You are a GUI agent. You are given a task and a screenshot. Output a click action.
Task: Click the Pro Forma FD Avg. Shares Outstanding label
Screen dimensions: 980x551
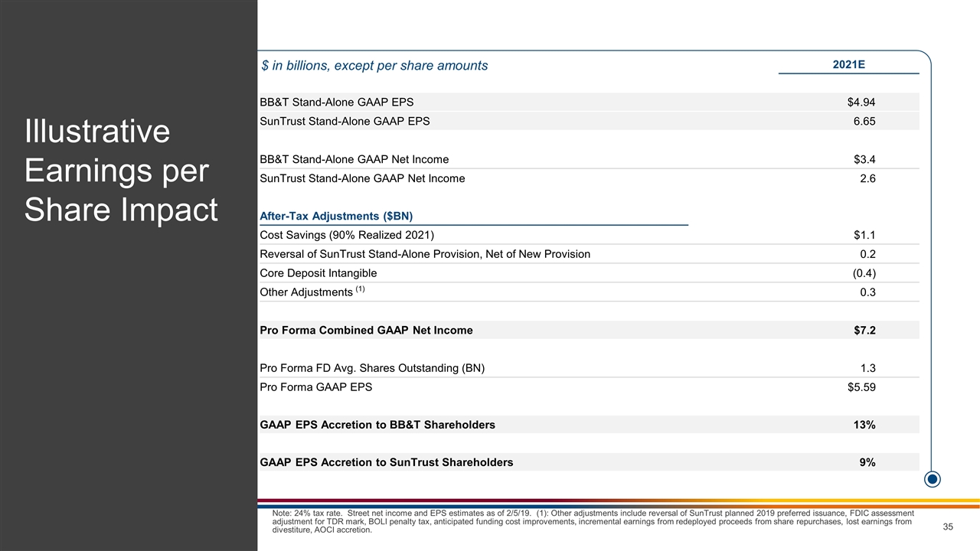coord(372,368)
